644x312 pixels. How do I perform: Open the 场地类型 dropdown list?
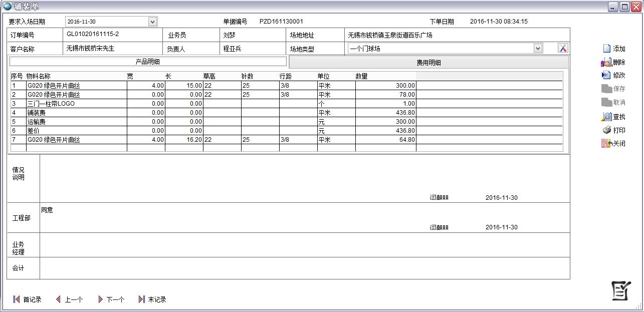coord(538,49)
